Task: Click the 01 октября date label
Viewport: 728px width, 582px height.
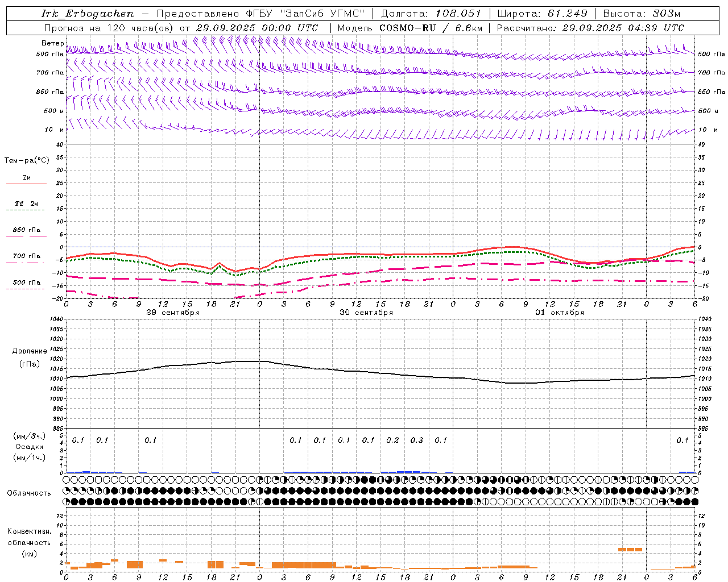Action: click(560, 313)
